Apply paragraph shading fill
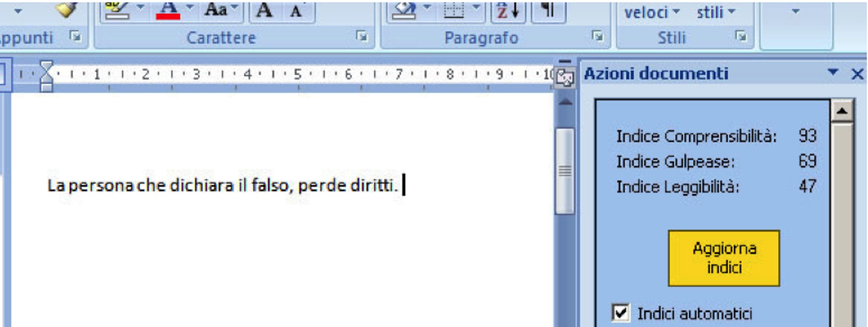 click(x=403, y=10)
